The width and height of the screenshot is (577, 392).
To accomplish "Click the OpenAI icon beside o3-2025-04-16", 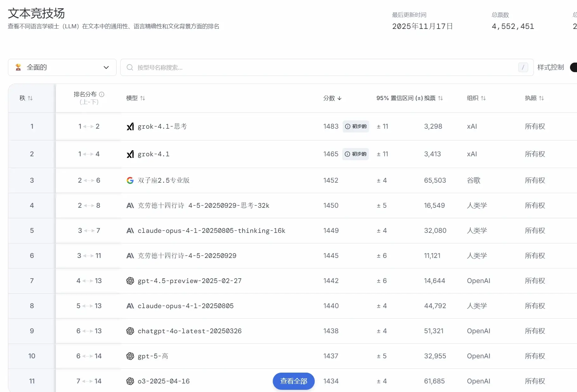I will click(130, 381).
